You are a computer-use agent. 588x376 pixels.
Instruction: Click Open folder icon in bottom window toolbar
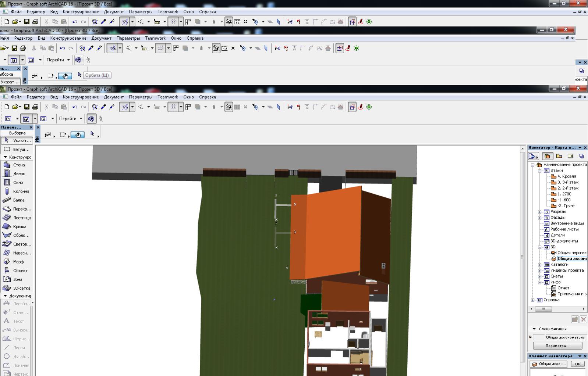coord(15,107)
